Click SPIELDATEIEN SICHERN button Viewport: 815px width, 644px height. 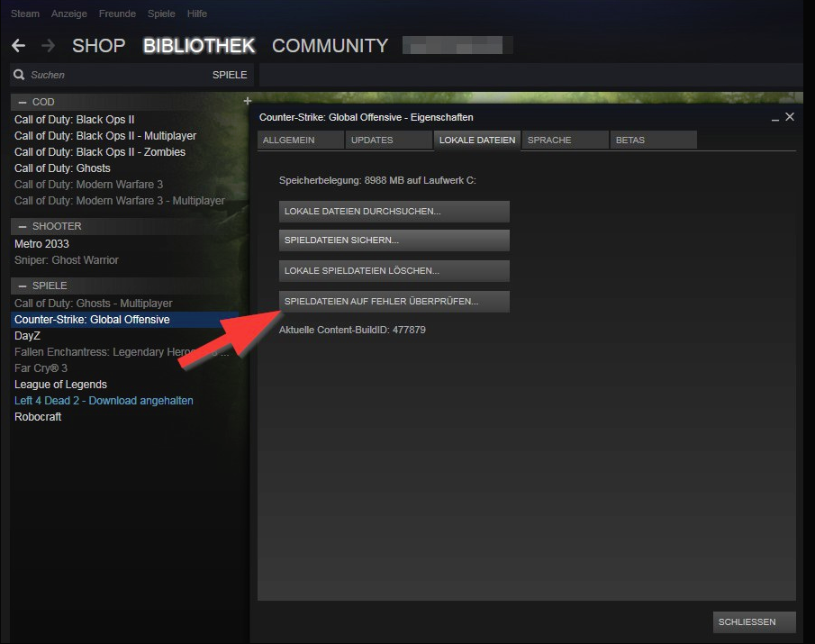[x=394, y=240]
